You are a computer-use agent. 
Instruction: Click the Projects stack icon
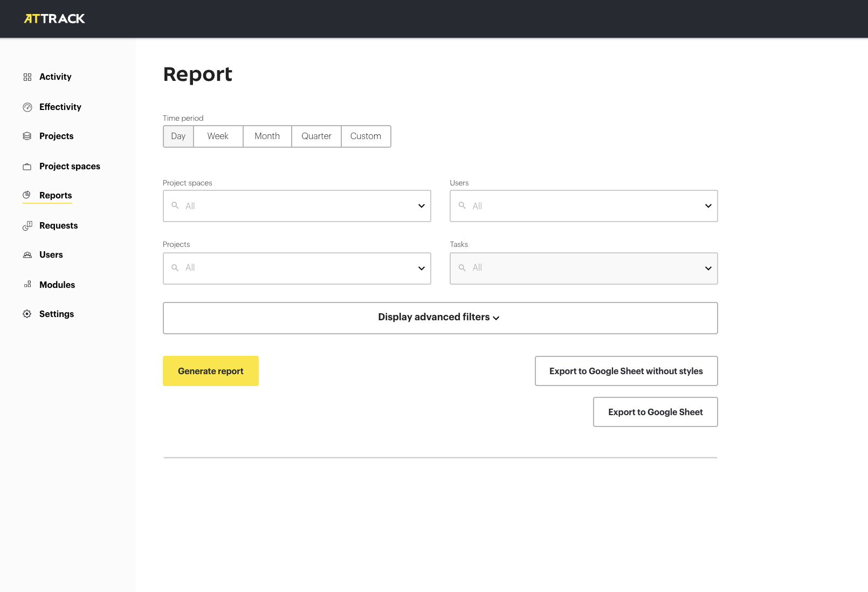tap(27, 136)
